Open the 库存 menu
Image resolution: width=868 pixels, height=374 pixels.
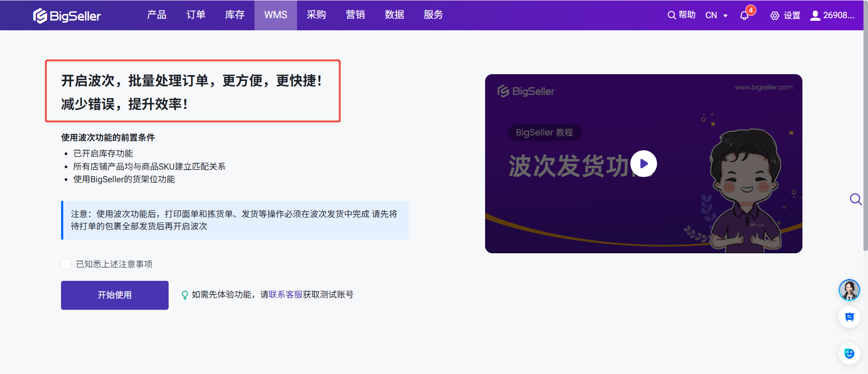[235, 15]
